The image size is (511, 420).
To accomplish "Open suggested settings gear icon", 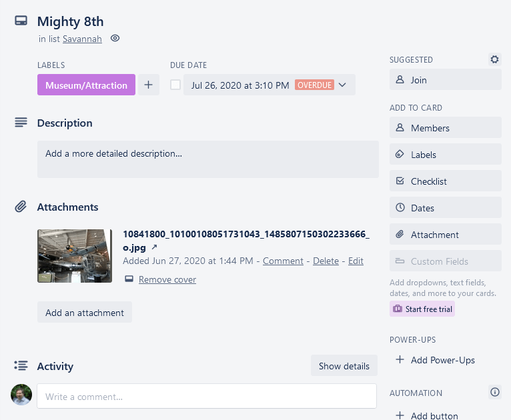I will pos(494,59).
